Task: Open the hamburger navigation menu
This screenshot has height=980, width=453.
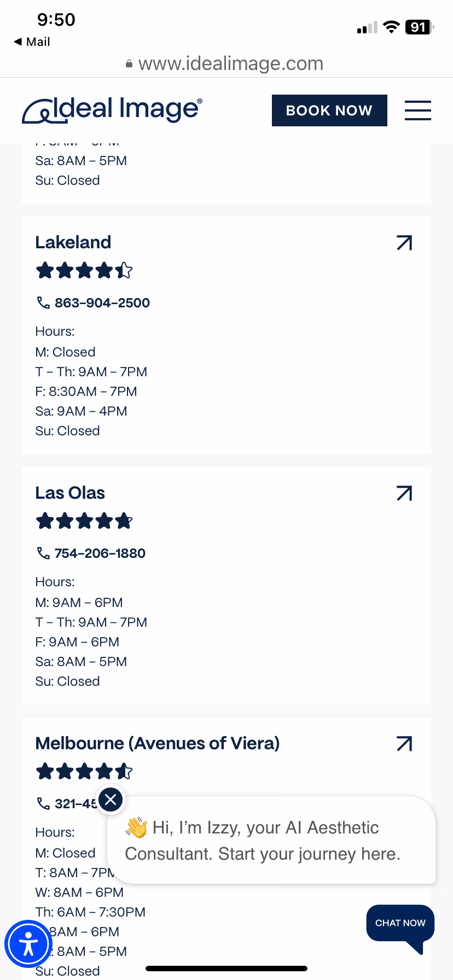Action: coord(417,110)
